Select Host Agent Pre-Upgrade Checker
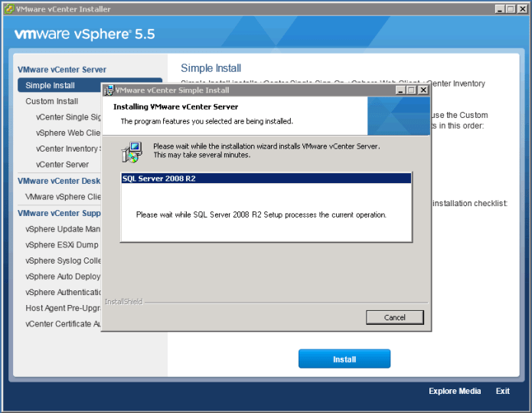This screenshot has width=532, height=413. [63, 308]
